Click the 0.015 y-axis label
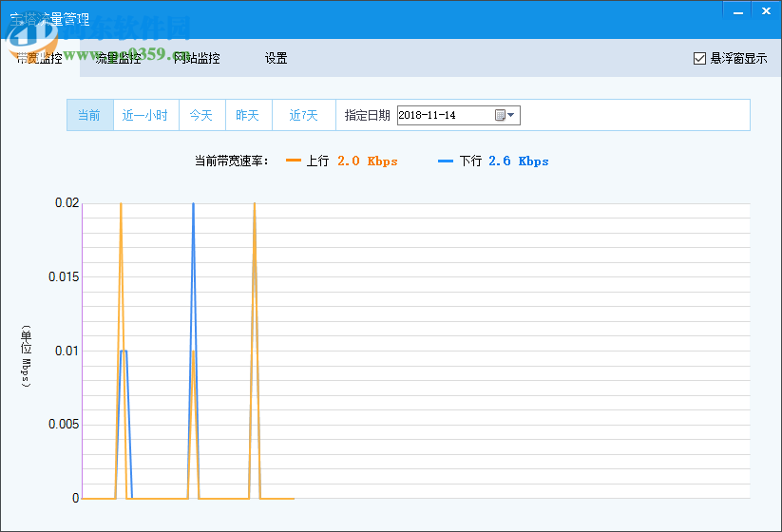This screenshot has height=532, width=782. 64,276
